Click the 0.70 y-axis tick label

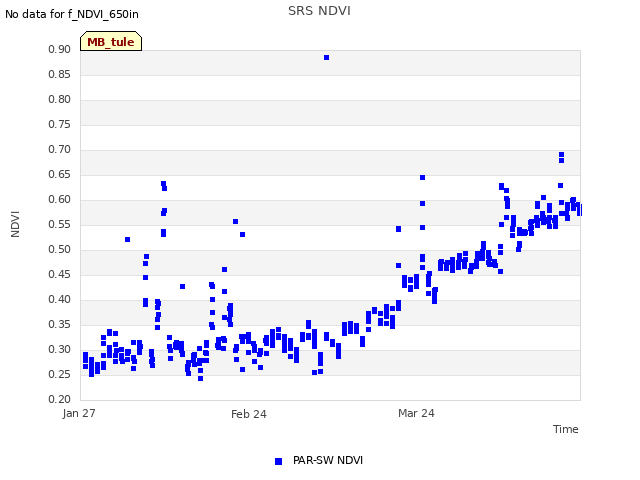click(60, 149)
